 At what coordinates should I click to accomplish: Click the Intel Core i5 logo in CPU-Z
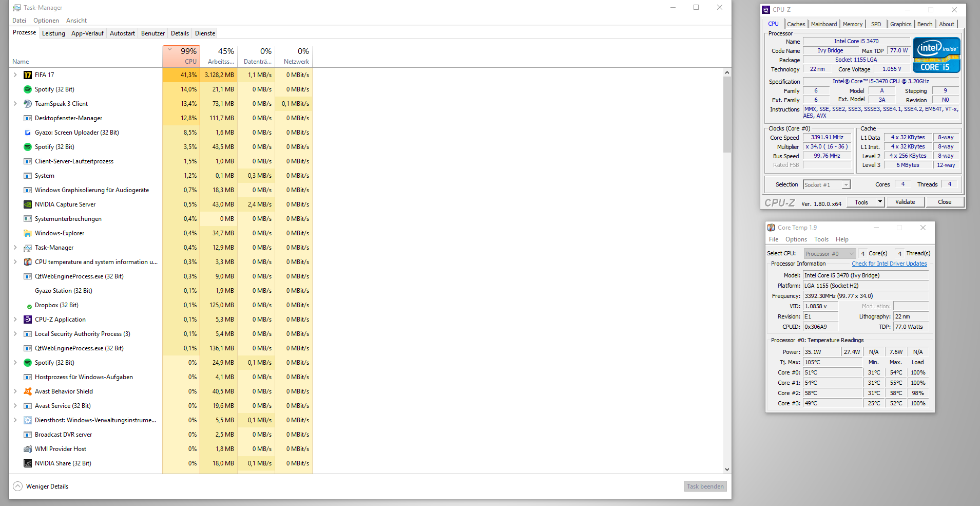point(936,55)
